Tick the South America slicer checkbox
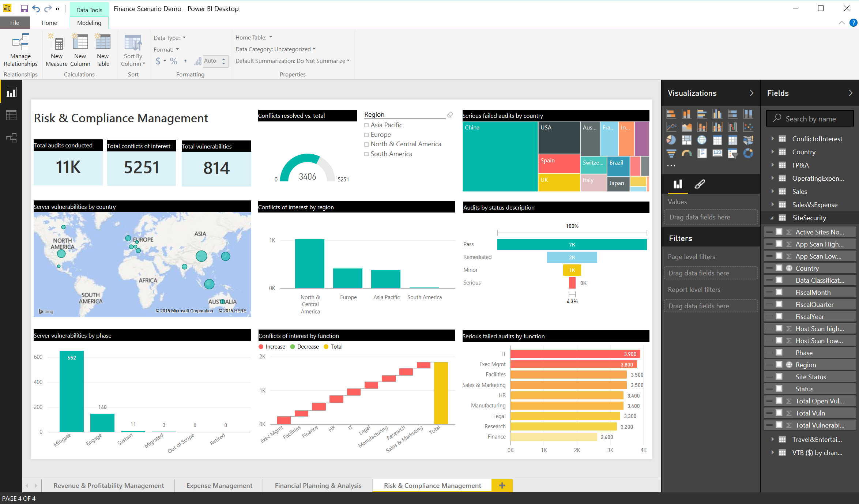Screen dimensions: 859x504 click(366, 154)
